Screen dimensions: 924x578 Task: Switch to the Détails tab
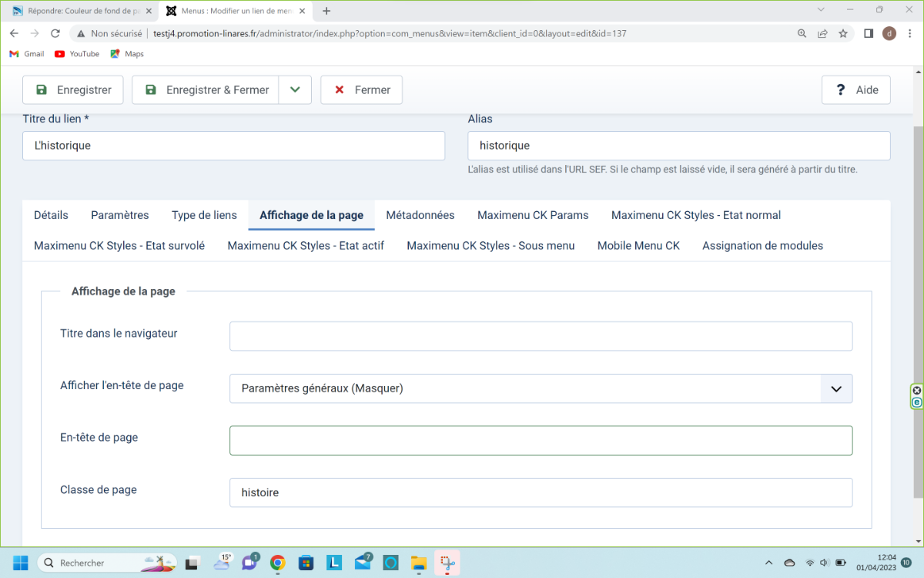[x=51, y=215]
